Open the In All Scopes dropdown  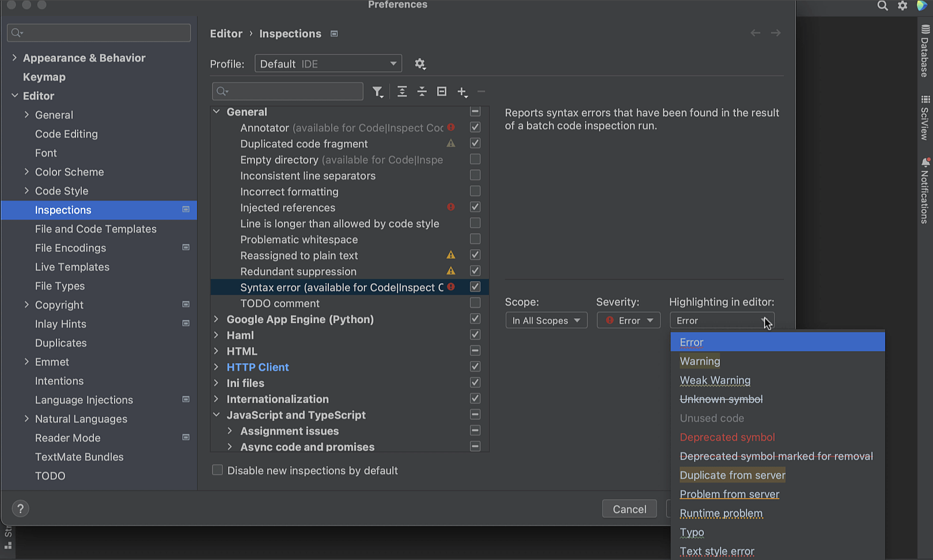pos(546,321)
